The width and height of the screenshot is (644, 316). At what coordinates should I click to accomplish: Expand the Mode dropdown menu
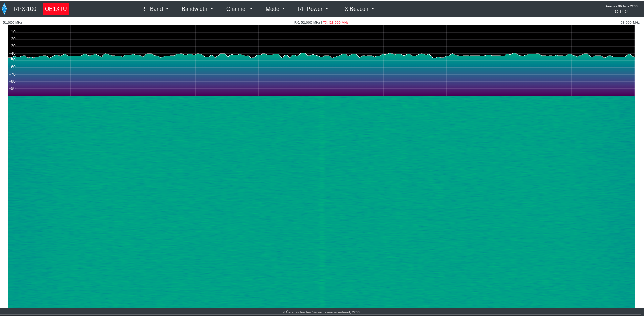tap(275, 9)
